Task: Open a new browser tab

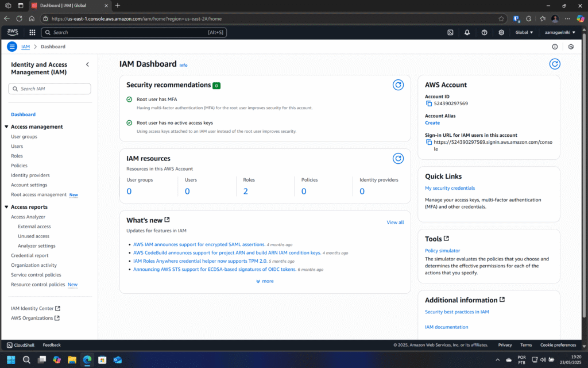Action: click(118, 5)
